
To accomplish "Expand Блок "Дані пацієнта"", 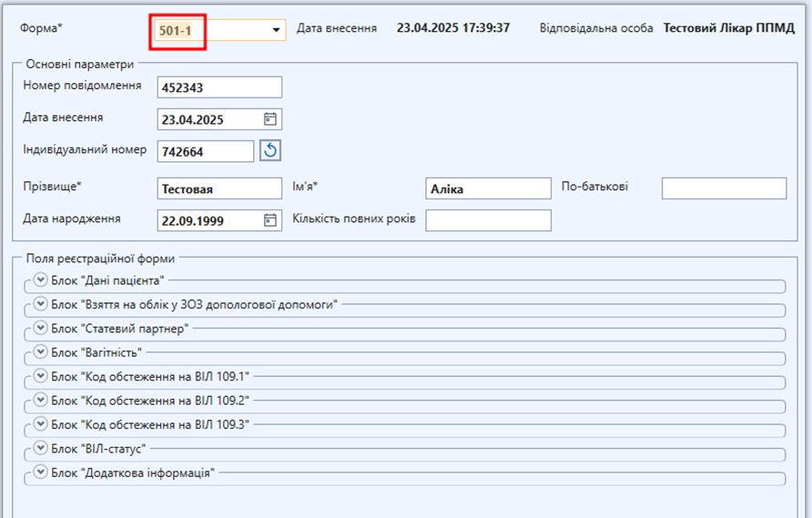I will pyautogui.click(x=40, y=279).
